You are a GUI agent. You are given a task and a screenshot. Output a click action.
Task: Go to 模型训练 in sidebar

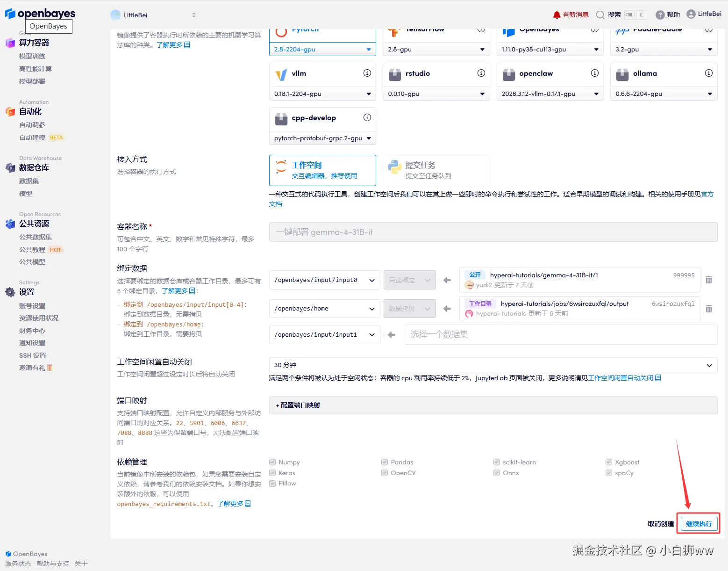32,56
